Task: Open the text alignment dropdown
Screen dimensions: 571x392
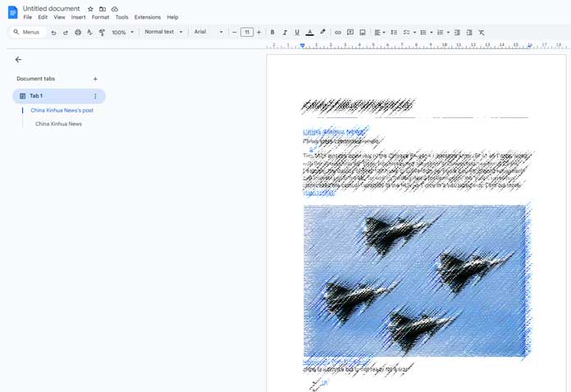Action: (x=380, y=33)
